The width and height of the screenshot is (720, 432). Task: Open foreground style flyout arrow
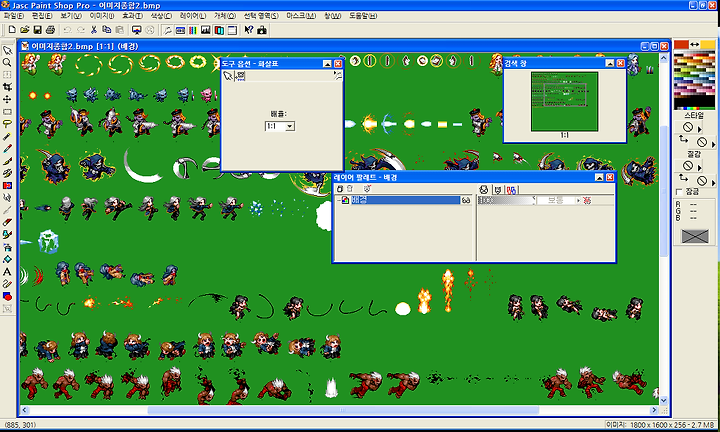pyautogui.click(x=699, y=129)
